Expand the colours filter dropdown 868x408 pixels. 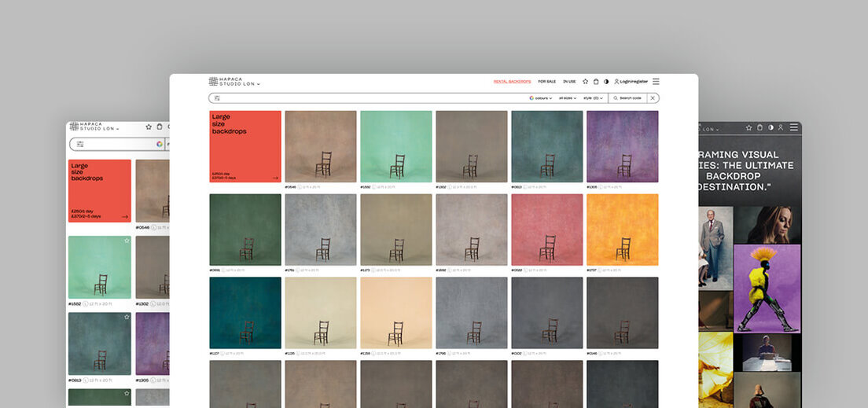tap(541, 98)
